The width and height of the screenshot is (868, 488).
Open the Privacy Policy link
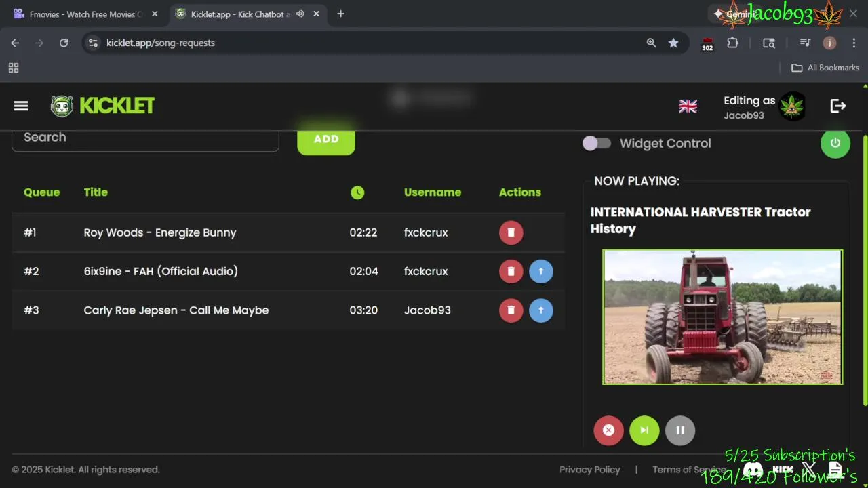click(x=589, y=470)
